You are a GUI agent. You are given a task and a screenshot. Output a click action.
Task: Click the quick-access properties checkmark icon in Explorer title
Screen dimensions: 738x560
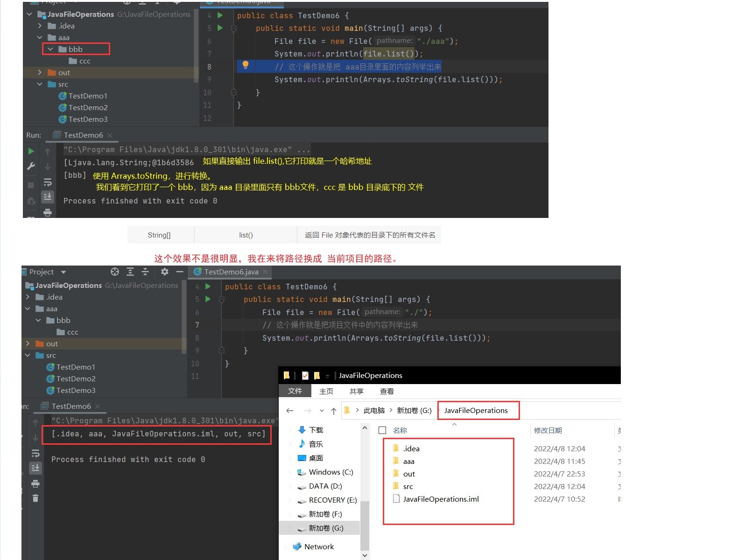tap(305, 375)
